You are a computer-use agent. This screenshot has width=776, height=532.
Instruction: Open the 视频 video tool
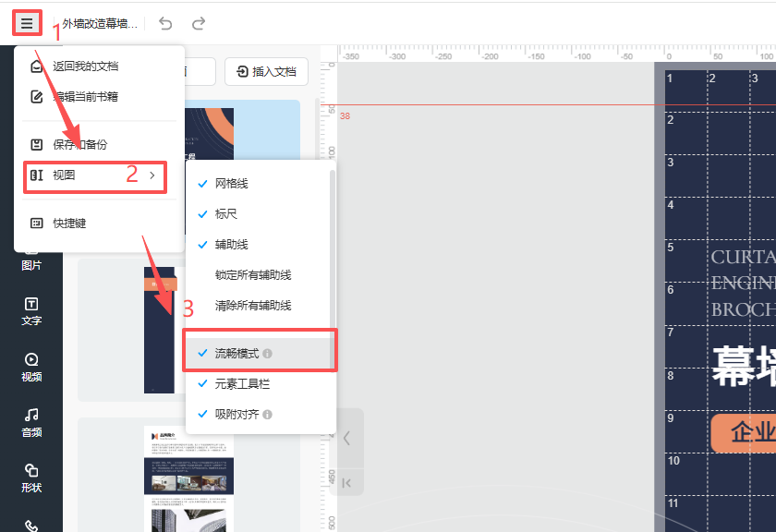coord(31,367)
